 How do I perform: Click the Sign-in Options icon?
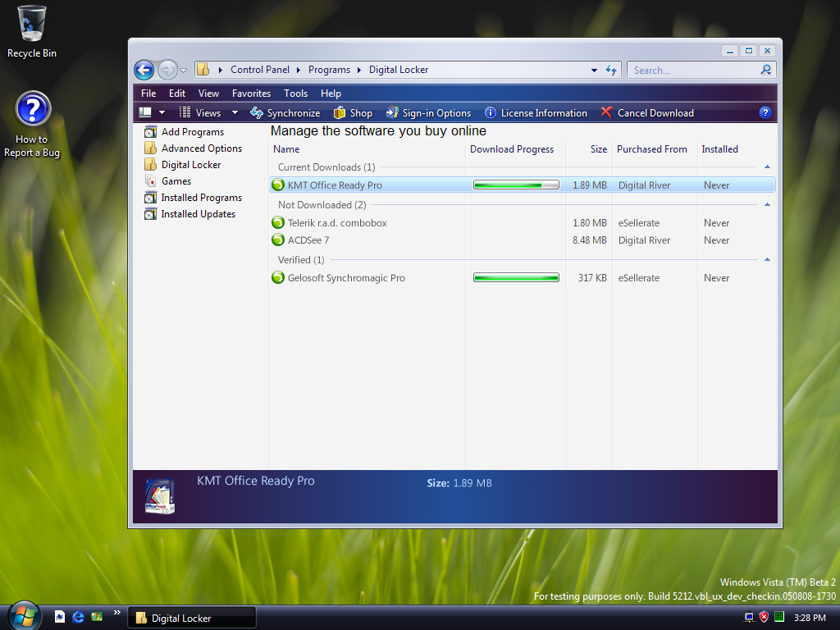tap(393, 113)
